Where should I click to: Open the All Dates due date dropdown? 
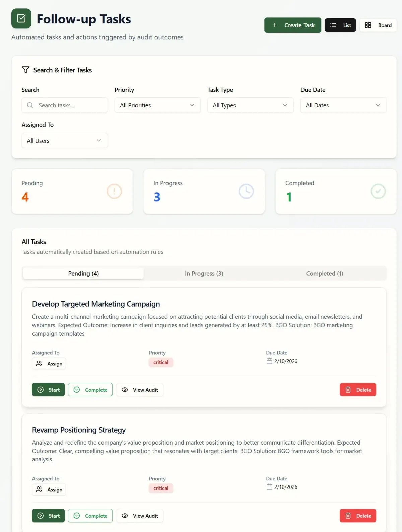coord(343,105)
